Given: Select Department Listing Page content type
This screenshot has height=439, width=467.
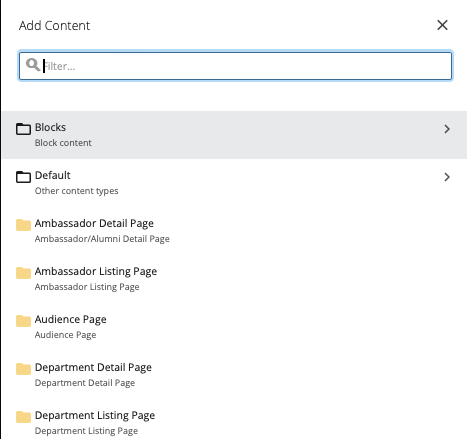Looking at the screenshot, I should (234, 419).
